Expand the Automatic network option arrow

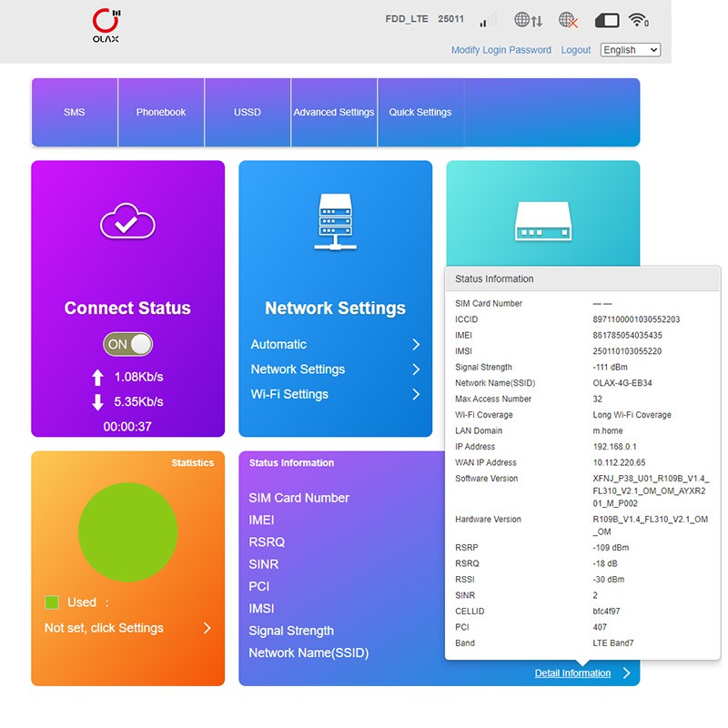pos(416,345)
